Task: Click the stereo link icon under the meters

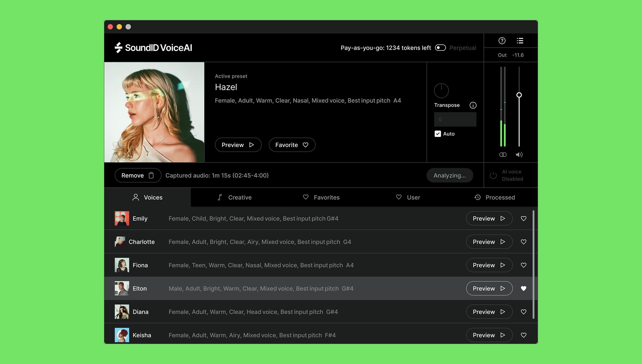Action: [503, 154]
